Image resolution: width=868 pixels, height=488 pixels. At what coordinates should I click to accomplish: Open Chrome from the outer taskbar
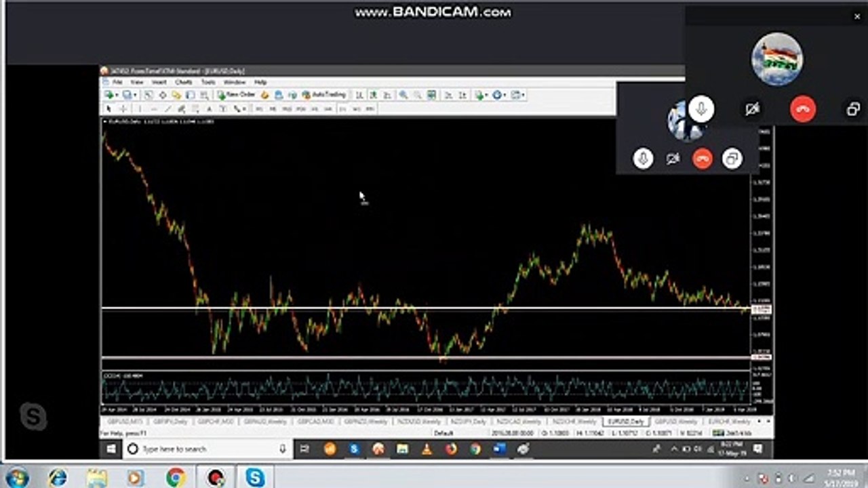(176, 477)
